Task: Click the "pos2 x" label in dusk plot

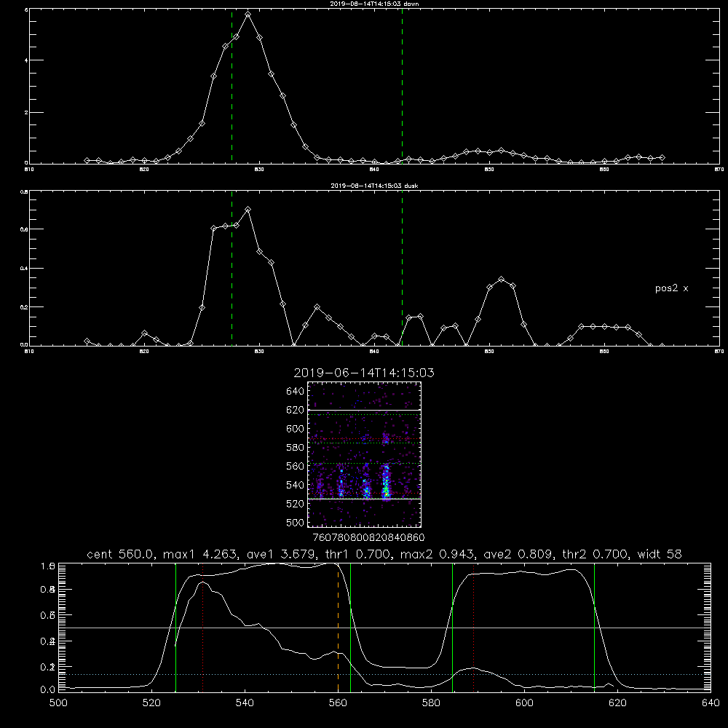Action: [x=671, y=288]
